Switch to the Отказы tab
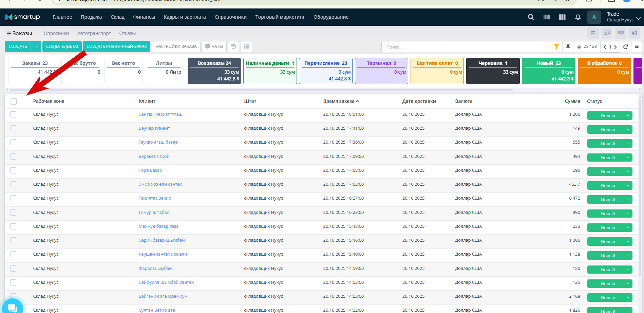The image size is (644, 313). pyautogui.click(x=127, y=33)
